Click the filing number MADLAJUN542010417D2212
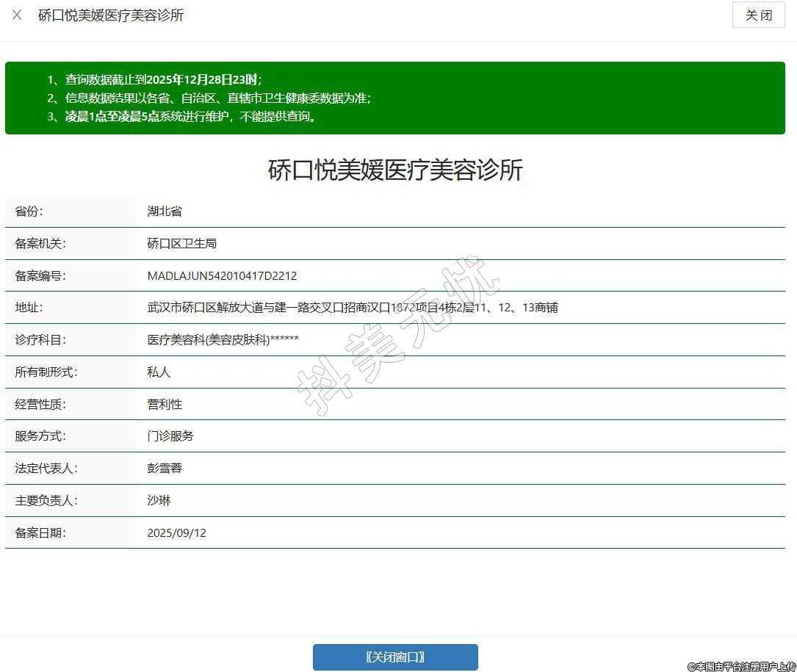797x672 pixels. 222,276
